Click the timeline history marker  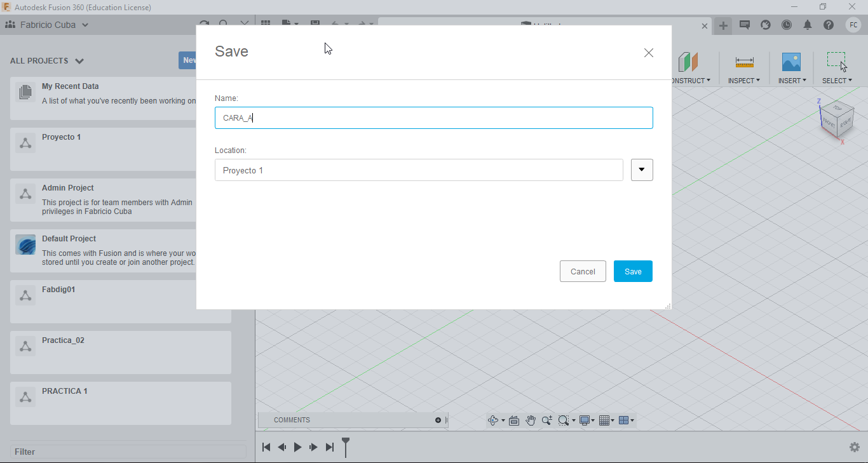click(x=346, y=446)
